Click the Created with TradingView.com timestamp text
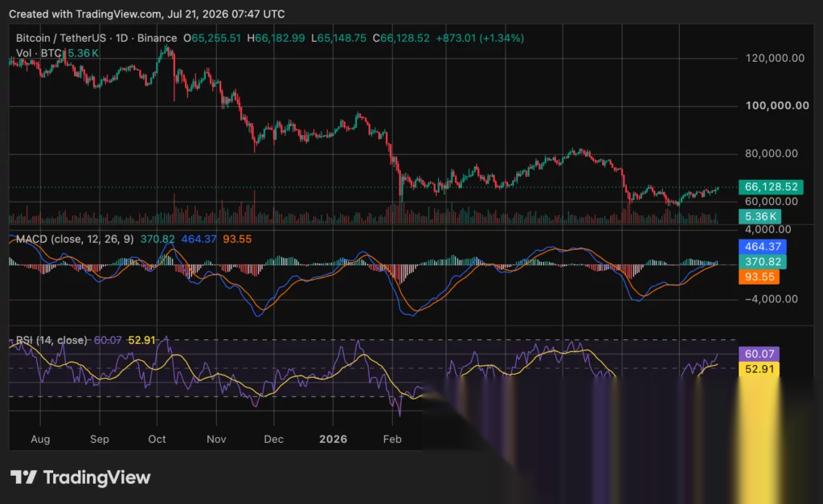The image size is (823, 504). coord(147,14)
